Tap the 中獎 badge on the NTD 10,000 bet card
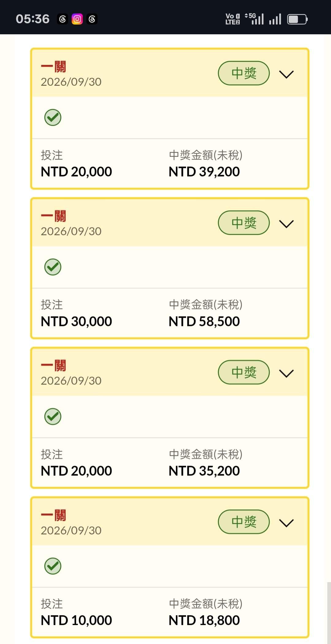This screenshot has height=644, width=331. click(x=244, y=522)
